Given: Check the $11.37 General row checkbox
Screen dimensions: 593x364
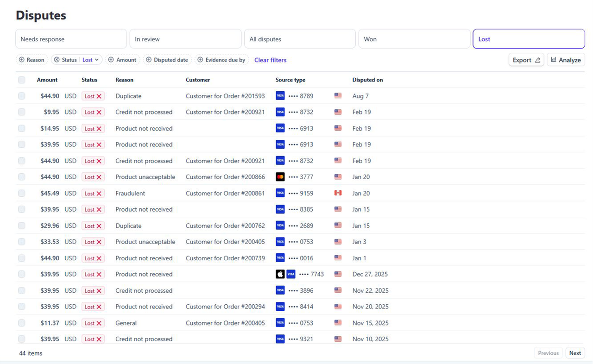Looking at the screenshot, I should click(x=22, y=323).
